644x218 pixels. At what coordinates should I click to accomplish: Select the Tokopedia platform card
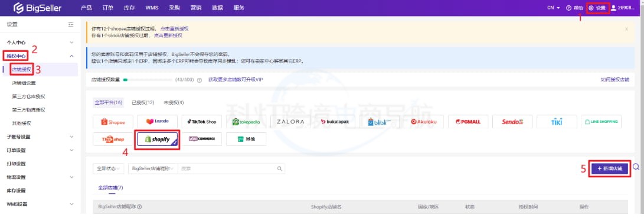pyautogui.click(x=246, y=122)
